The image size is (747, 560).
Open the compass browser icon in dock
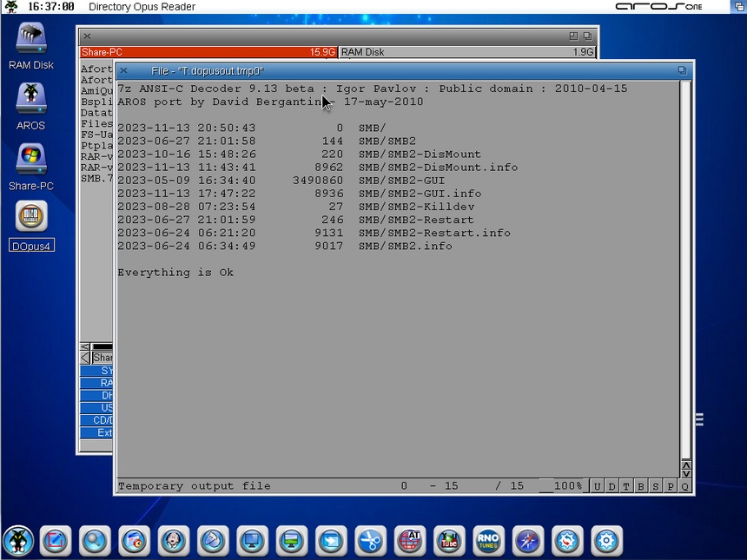528,541
